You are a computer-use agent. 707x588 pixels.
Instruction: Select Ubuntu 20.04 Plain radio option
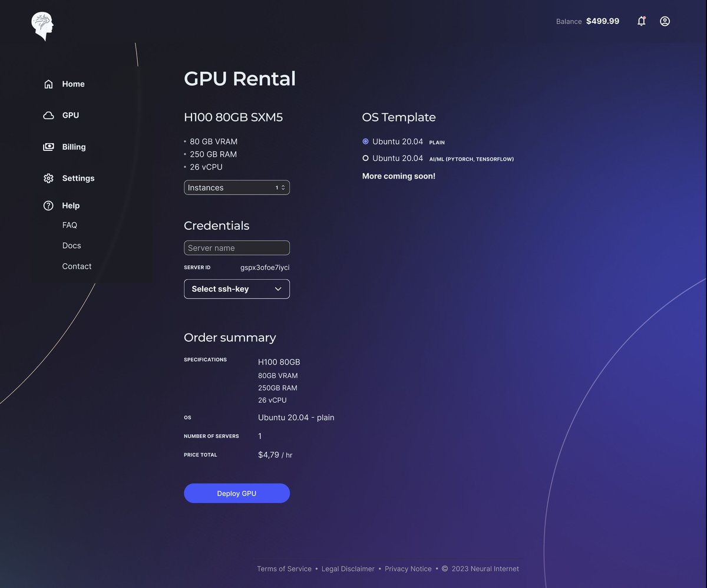pyautogui.click(x=365, y=141)
